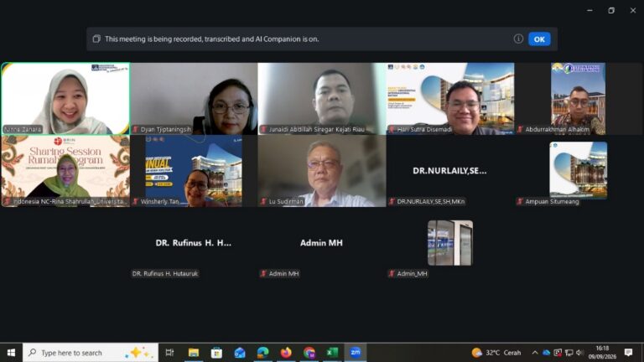Select Ampuan Situmeang's profile picture tile

[579, 170]
